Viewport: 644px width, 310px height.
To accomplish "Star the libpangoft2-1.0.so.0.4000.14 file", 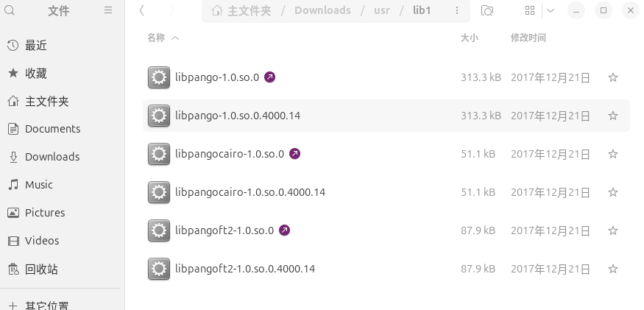I will click(x=613, y=269).
